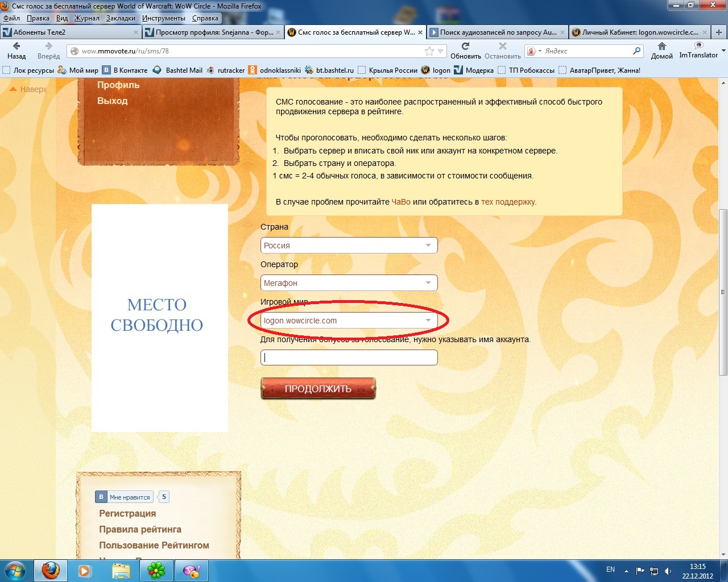Launch media player from taskbar
Screen dimensions: 728x582
(x=85, y=571)
